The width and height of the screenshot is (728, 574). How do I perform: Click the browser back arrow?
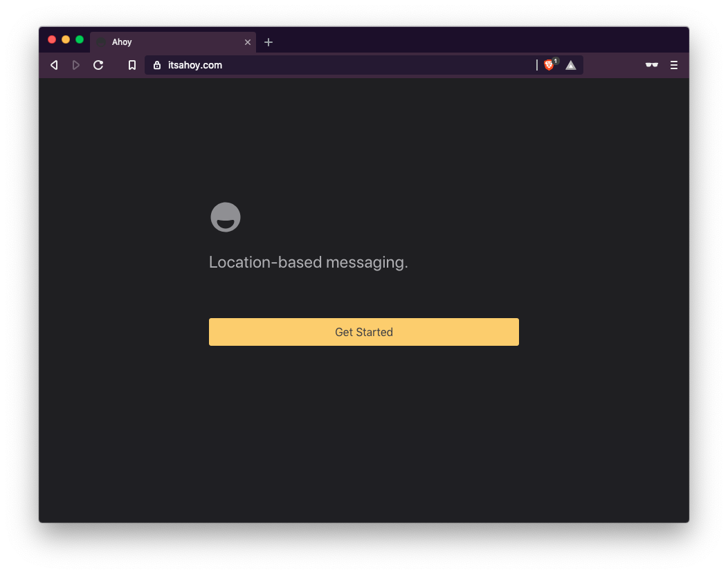pos(54,65)
